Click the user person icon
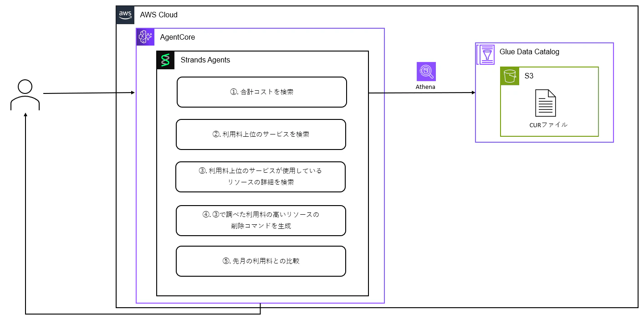The height and width of the screenshot is (320, 644). point(25,95)
